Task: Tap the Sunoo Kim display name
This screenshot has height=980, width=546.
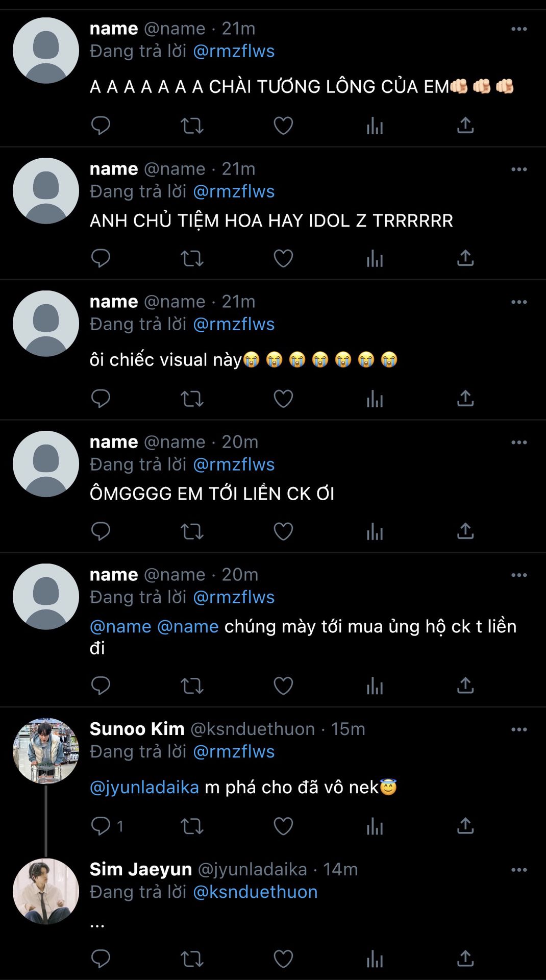Action: pos(137,729)
